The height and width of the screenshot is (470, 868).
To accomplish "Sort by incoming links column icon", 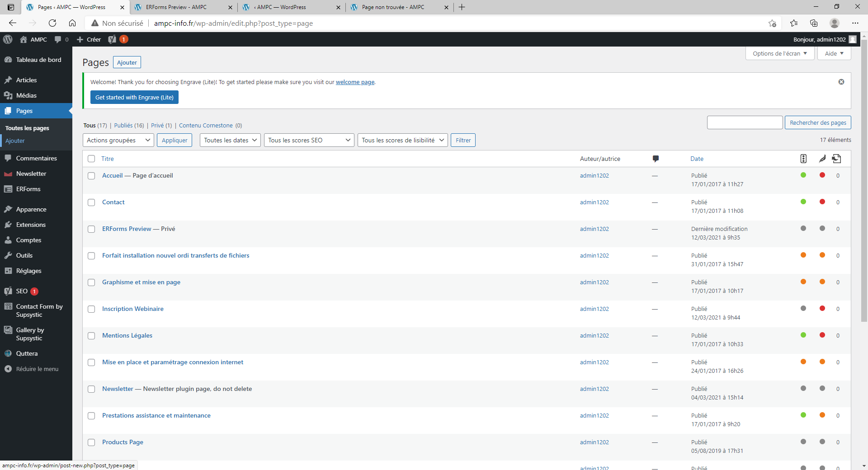I will (837, 159).
